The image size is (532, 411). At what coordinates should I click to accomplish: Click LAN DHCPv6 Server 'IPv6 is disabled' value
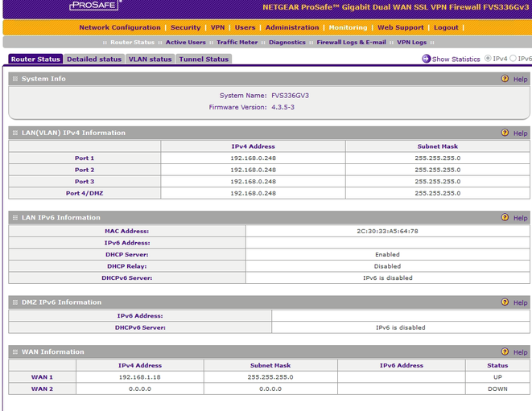(x=388, y=277)
